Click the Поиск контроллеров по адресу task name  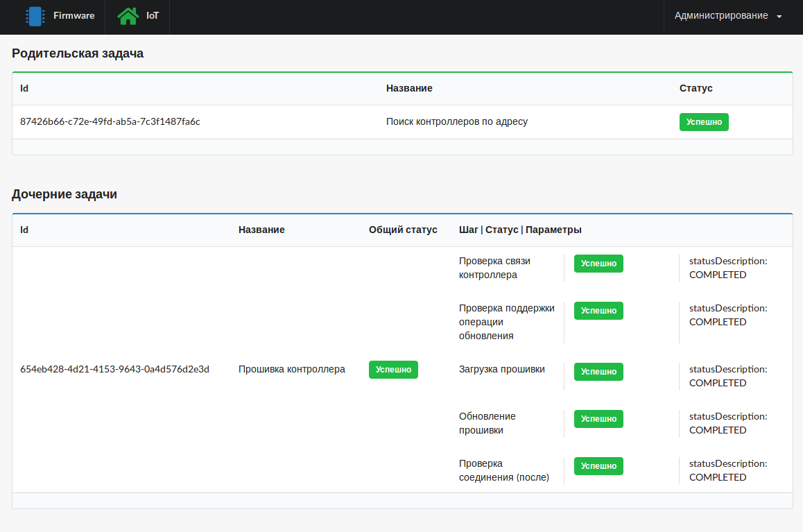click(x=457, y=121)
